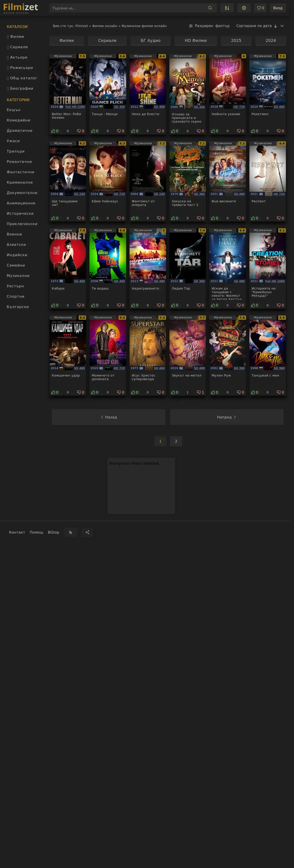Toggle the theme settings sun icon
The height and width of the screenshot is (868, 294).
(244, 8)
